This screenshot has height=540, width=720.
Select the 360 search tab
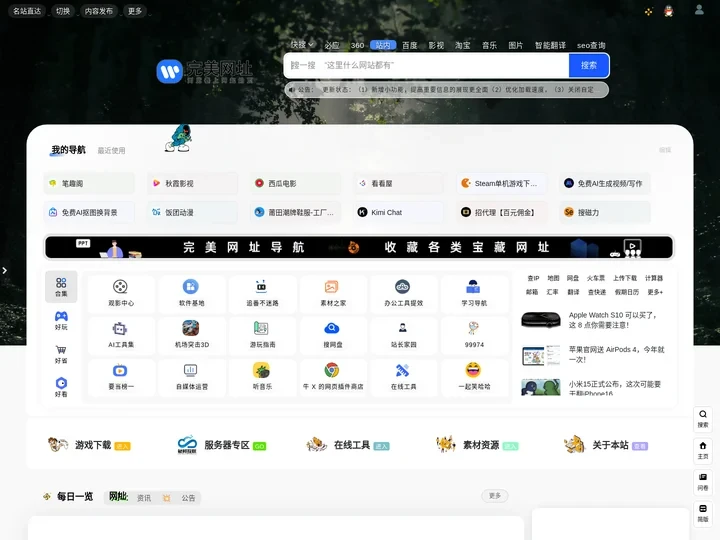(357, 45)
